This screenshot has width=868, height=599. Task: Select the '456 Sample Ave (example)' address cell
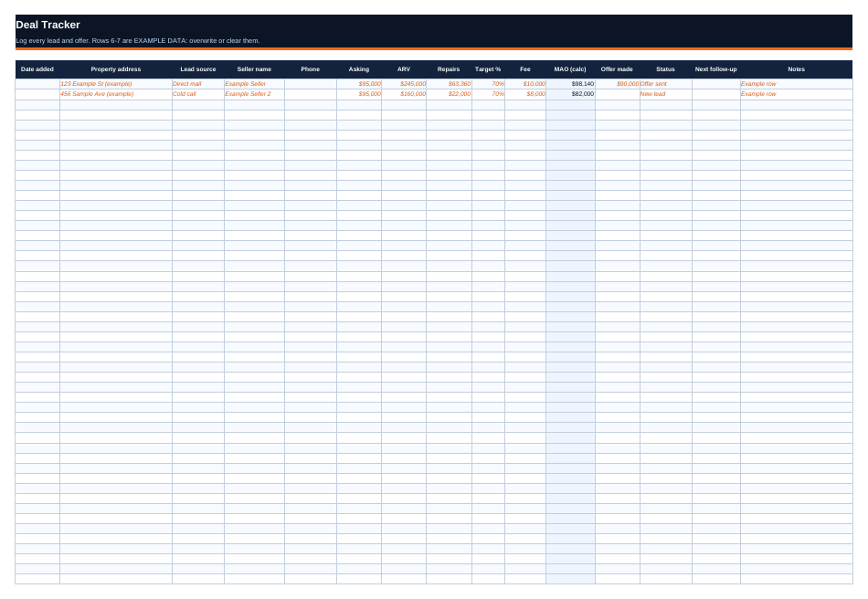click(116, 94)
